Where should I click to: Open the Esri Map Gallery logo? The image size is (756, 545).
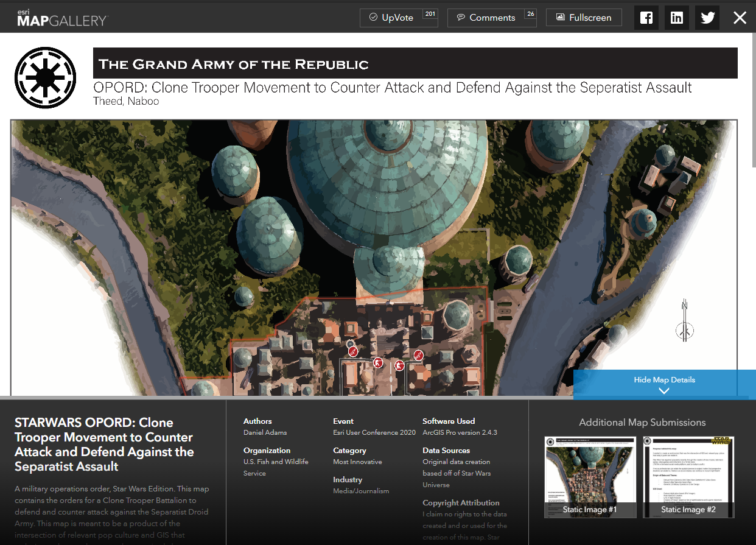[61, 18]
